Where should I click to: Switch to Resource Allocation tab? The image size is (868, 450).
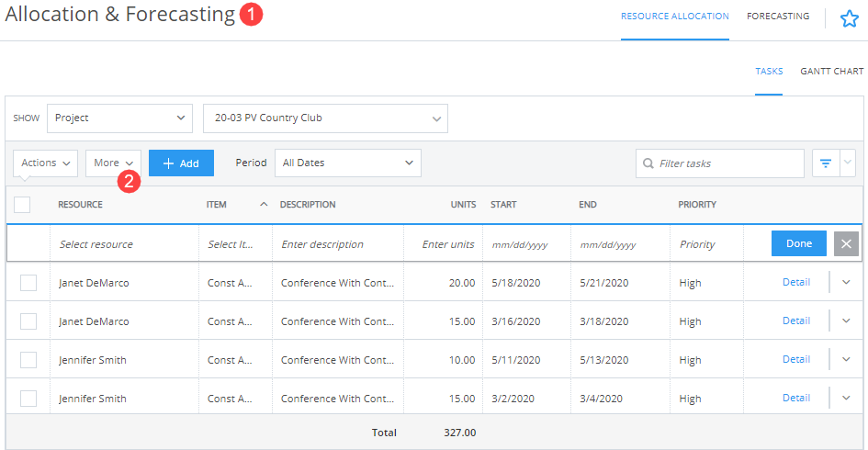coord(675,17)
